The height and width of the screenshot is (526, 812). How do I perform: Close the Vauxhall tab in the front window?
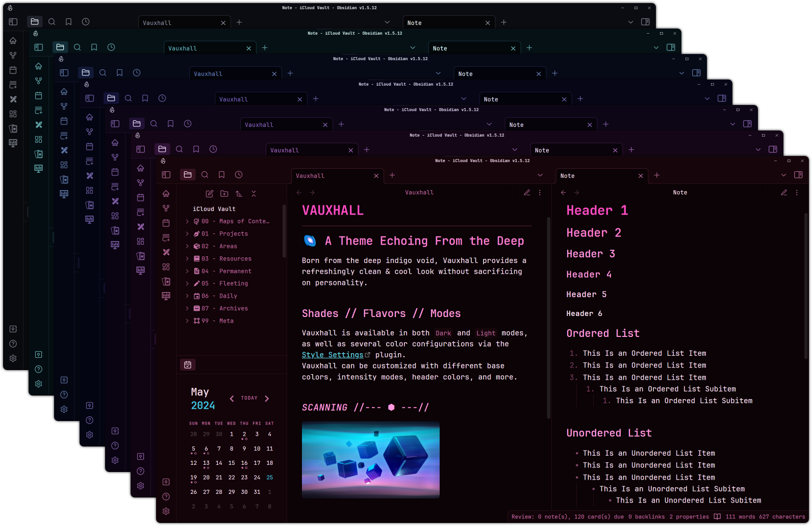376,176
